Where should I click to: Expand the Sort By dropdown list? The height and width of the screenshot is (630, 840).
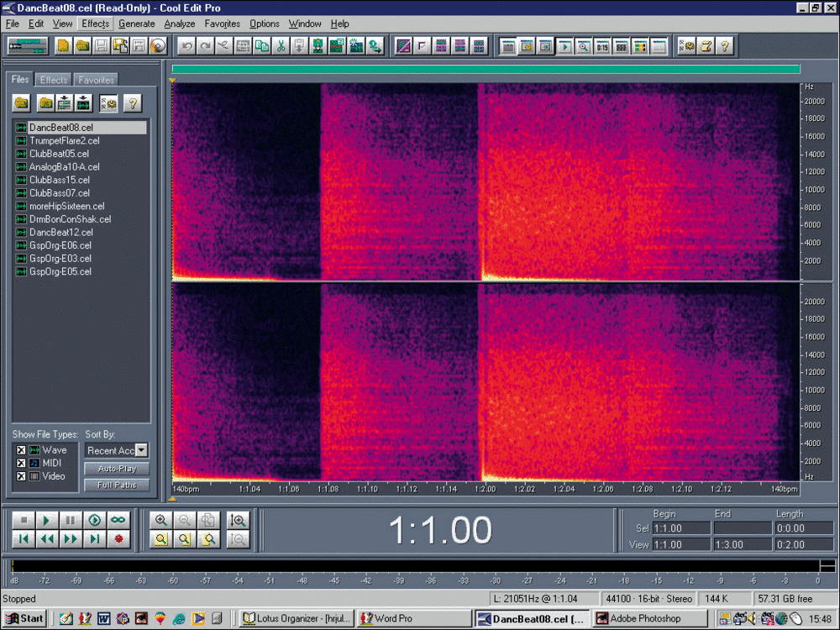tap(141, 451)
